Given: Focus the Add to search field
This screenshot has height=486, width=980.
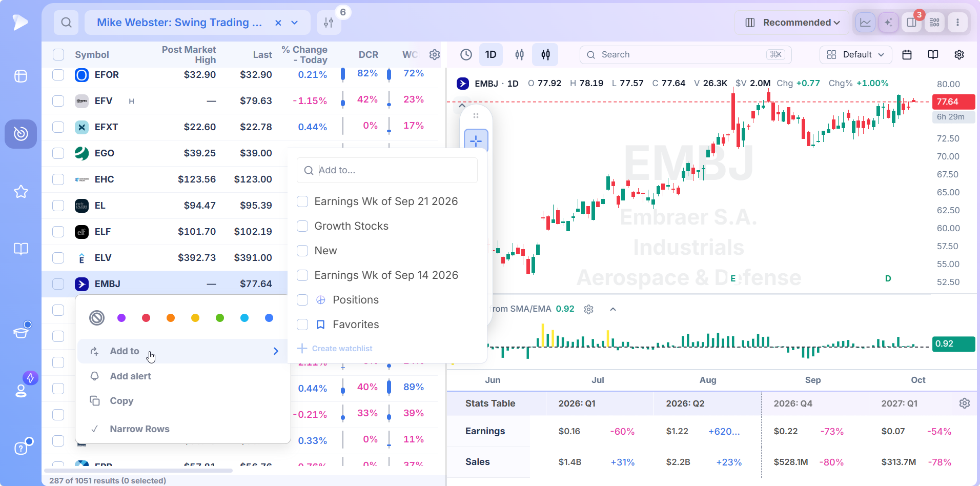Looking at the screenshot, I should coord(387,170).
